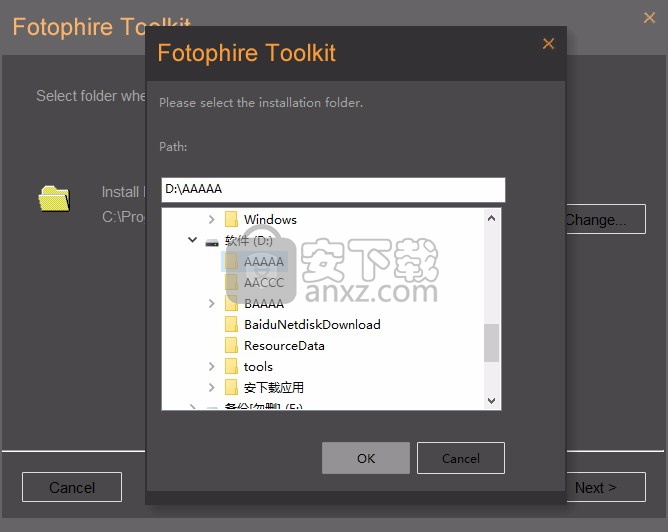Click the Path input field
This screenshot has width=668, height=532.
pyautogui.click(x=333, y=190)
